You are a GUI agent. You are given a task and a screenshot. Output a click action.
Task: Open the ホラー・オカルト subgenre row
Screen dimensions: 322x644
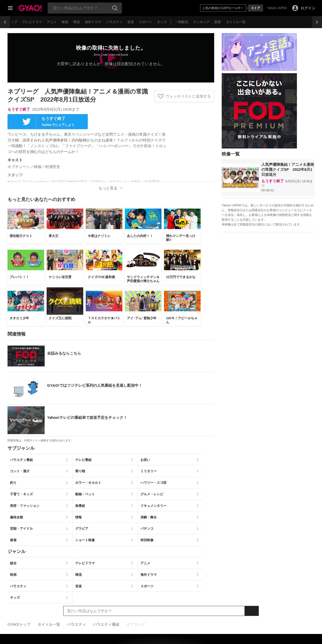click(x=105, y=483)
